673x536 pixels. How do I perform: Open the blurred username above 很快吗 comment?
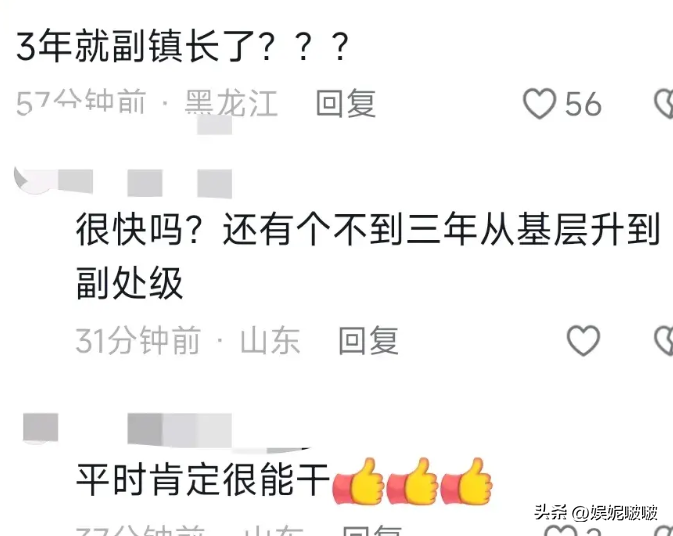coord(145,183)
